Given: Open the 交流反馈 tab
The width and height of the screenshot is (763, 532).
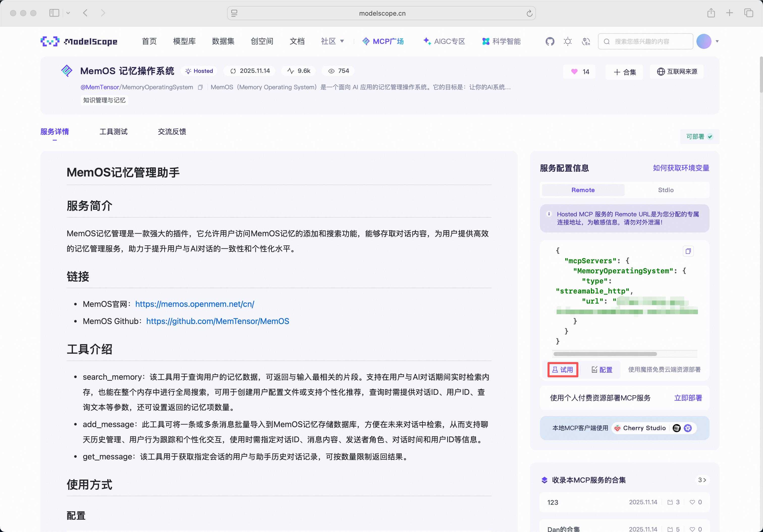Looking at the screenshot, I should [x=172, y=132].
